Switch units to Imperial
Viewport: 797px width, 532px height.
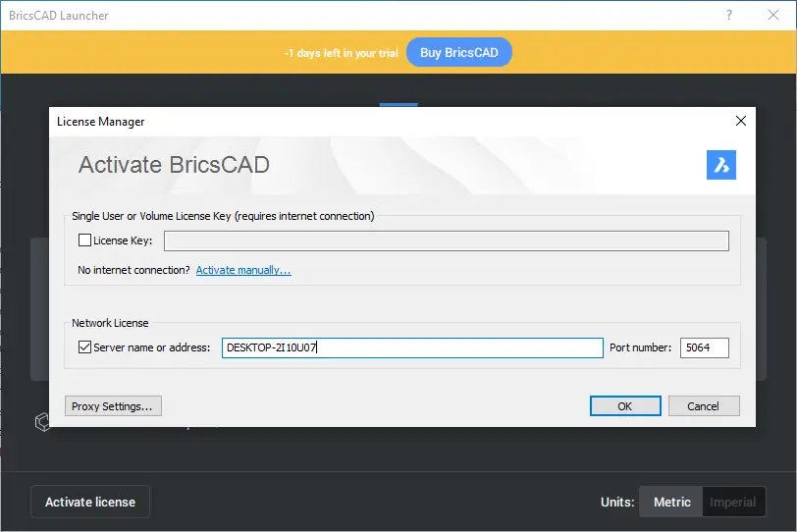coord(733,502)
